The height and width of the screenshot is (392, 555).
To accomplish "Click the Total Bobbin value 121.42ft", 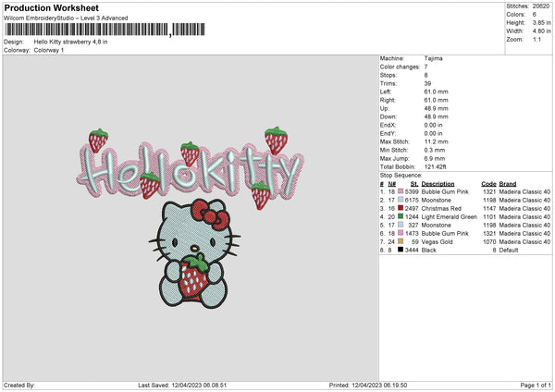I will (436, 166).
